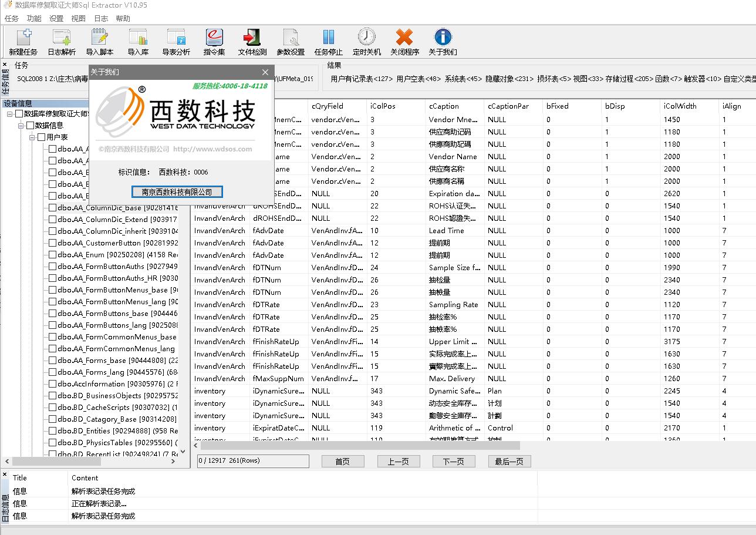Click the 定时关机 clock icon
Screen dimensions: 756x535
(367, 42)
